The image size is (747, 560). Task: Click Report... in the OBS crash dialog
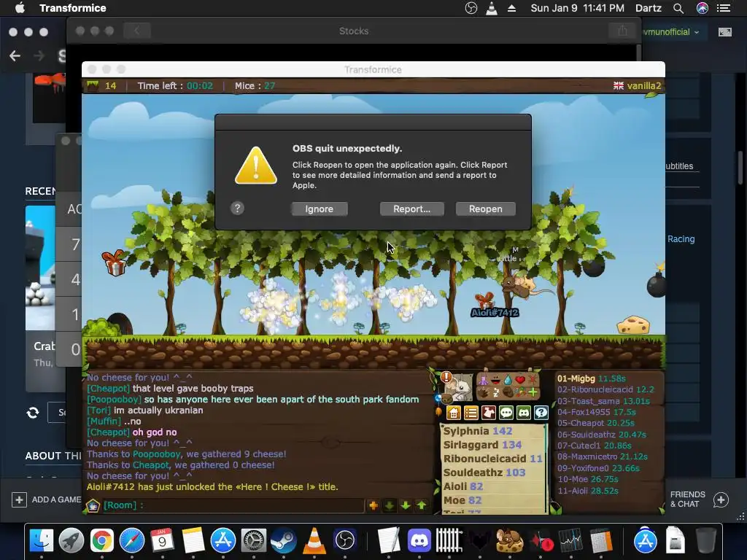pos(411,209)
